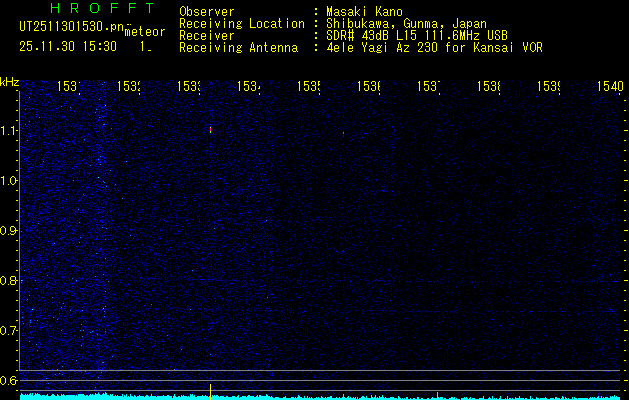
Task: Click the 0.8 kHz frequency axis label
Action: pos(9,280)
